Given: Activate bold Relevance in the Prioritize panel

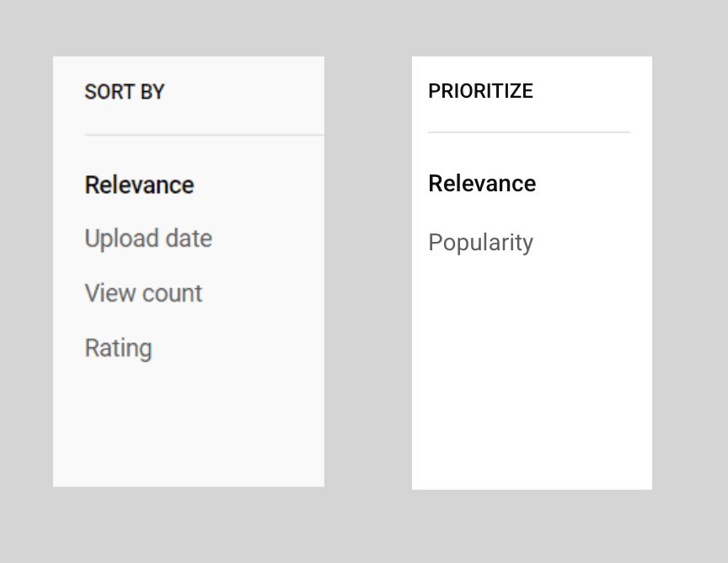Looking at the screenshot, I should pos(481,184).
